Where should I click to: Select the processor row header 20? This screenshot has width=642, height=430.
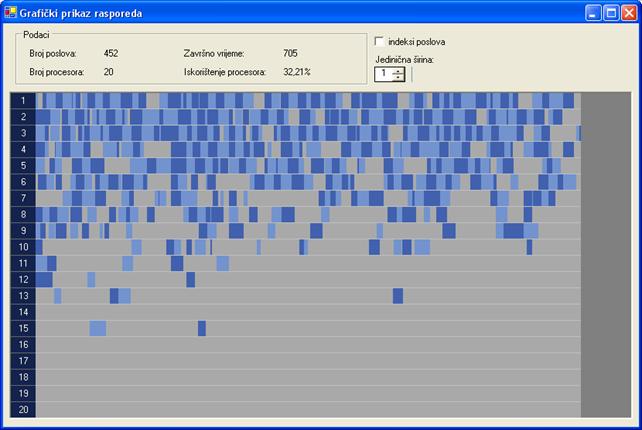[x=23, y=410]
